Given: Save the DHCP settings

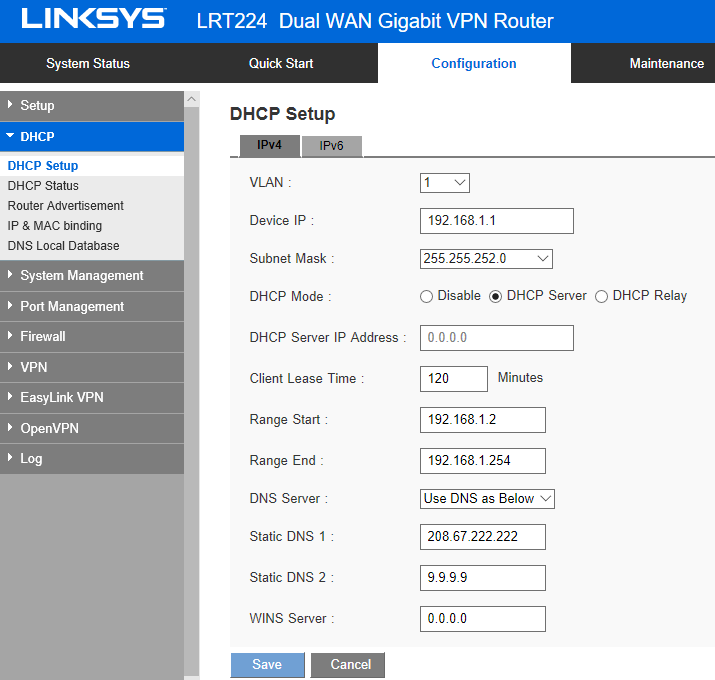Looking at the screenshot, I should (267, 664).
